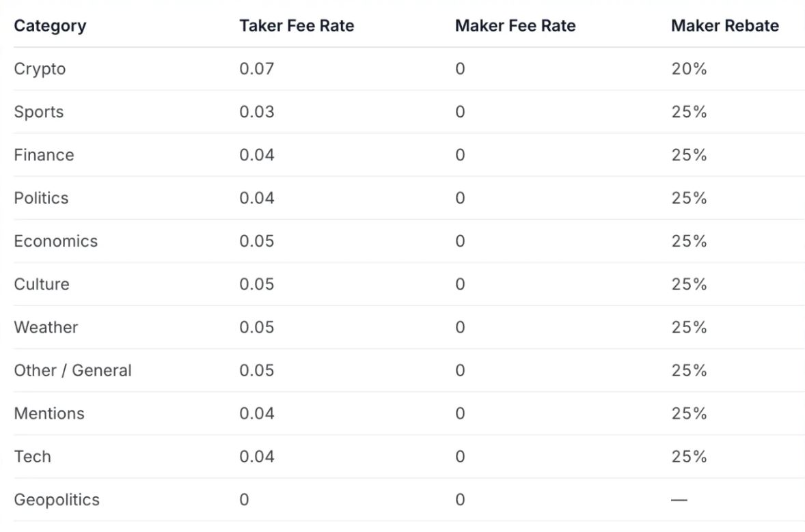Viewport: 805px width, 532px height.
Task: Select the Culture category label
Action: [42, 284]
